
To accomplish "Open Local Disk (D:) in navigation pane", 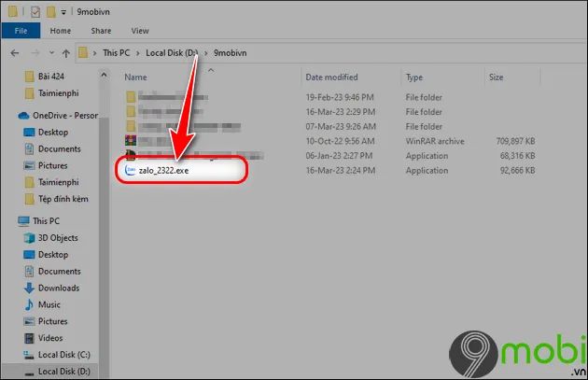I will 63,372.
